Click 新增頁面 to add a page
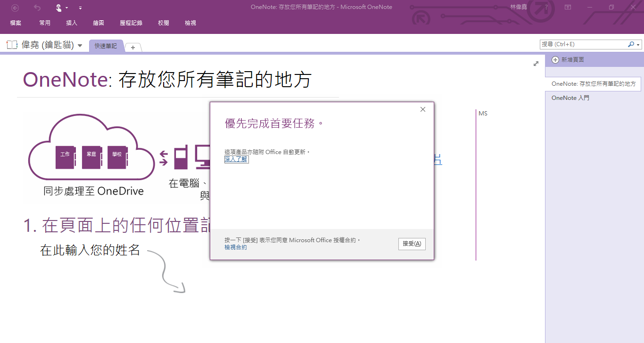 569,60
